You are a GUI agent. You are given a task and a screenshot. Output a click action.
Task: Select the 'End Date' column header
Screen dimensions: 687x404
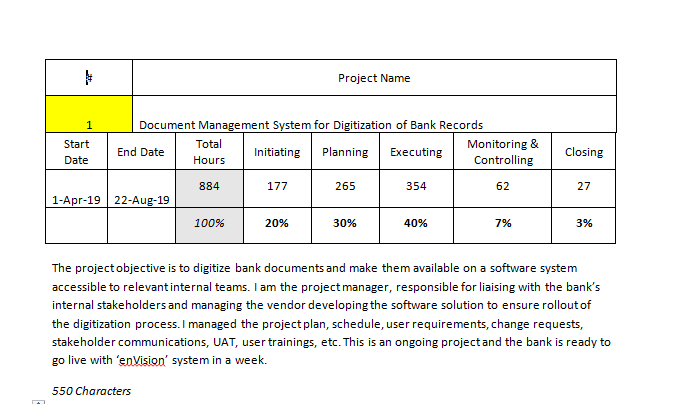tap(141, 152)
